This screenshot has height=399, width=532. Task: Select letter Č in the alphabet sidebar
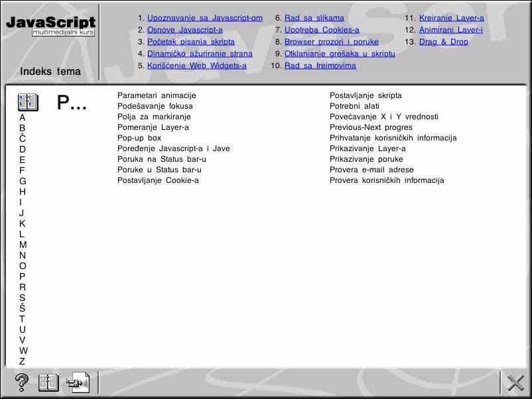[22, 140]
